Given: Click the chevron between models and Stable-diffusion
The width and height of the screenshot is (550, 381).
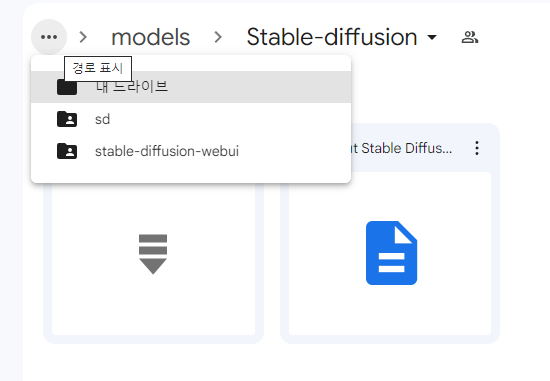Looking at the screenshot, I should click(x=218, y=37).
